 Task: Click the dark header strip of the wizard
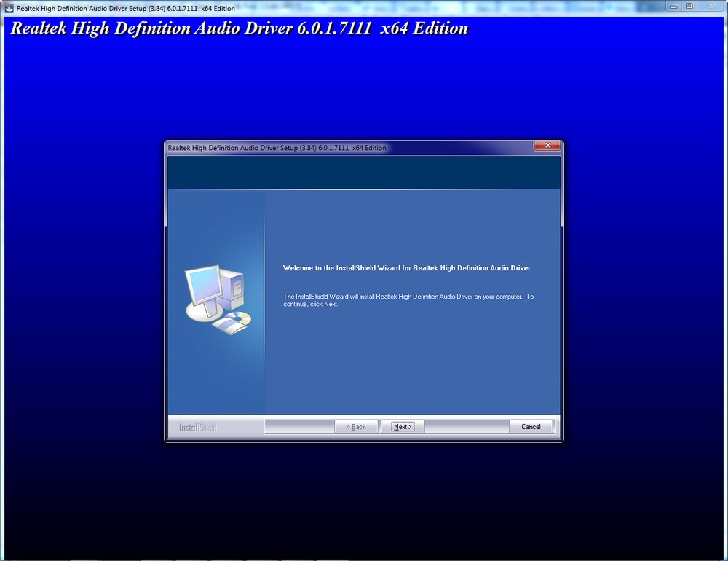point(364,171)
